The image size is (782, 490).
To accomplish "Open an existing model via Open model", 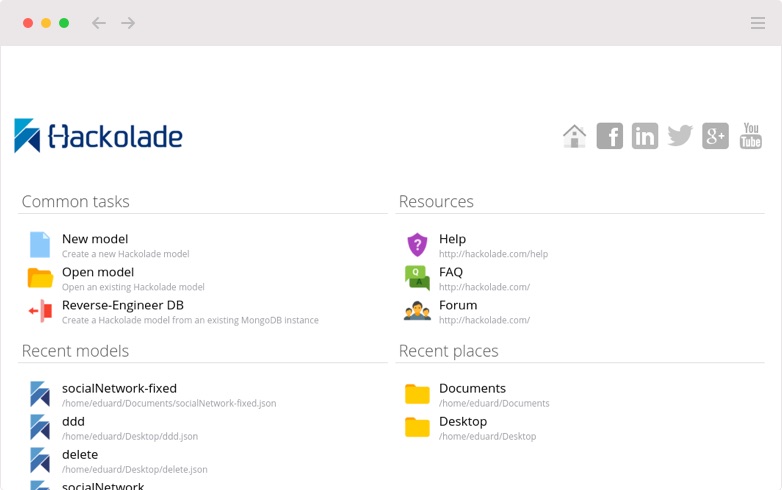I will click(97, 272).
